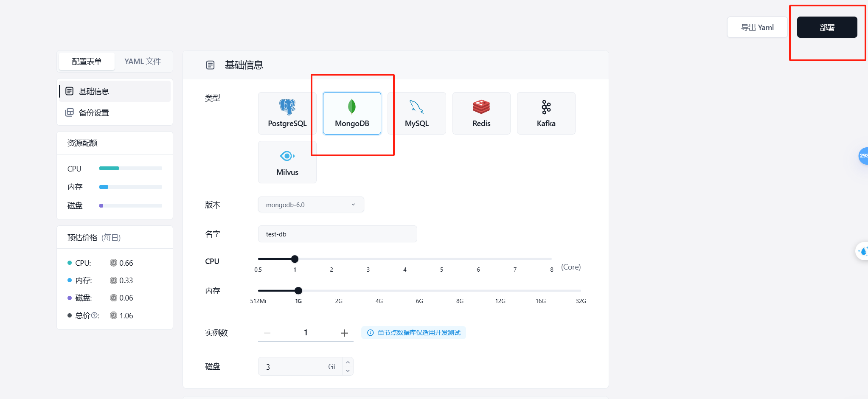Click the 预估价格 (每日) heading

coord(94,238)
